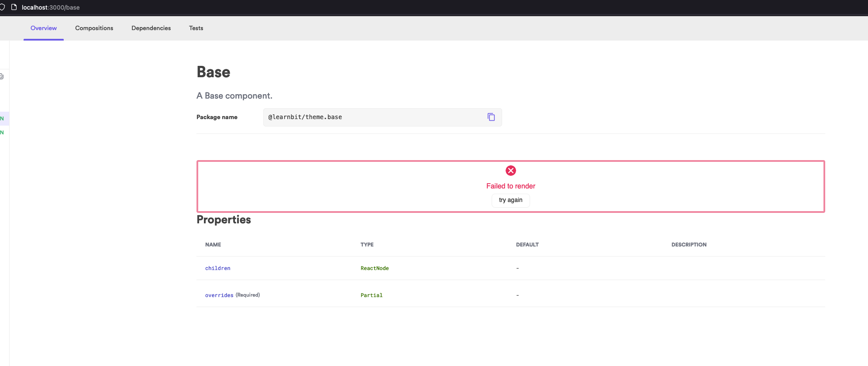Click the A Base component description
The image size is (868, 366).
[234, 96]
